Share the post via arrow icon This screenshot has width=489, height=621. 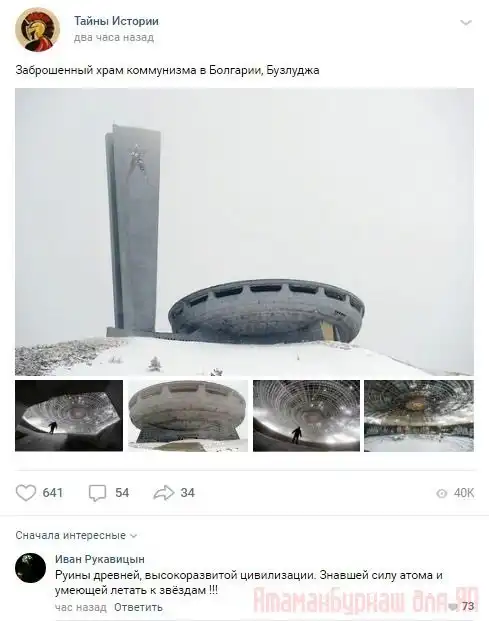point(164,493)
